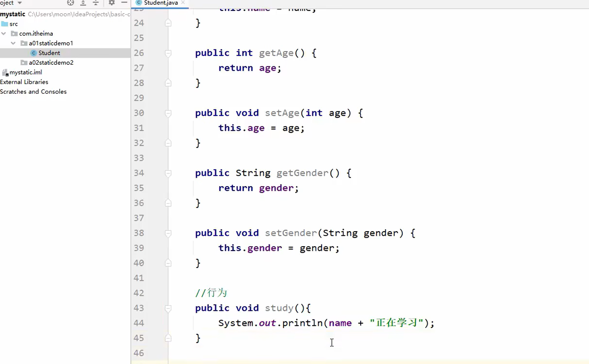Select the a02staticdemo2 package
Viewport: 589px width, 364px height.
tap(51, 62)
